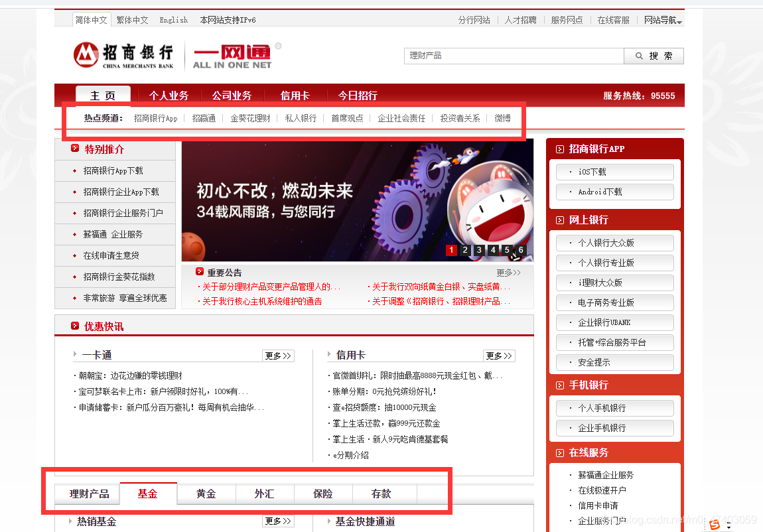Click the Sogou input method tray icon
Image resolution: width=763 pixels, height=532 pixels.
click(x=715, y=524)
